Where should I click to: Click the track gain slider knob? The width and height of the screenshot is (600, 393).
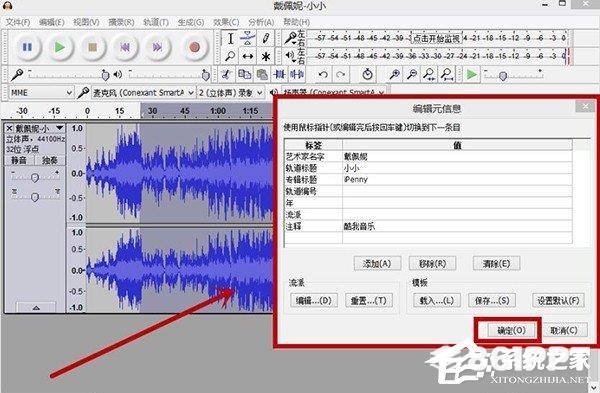click(35, 178)
